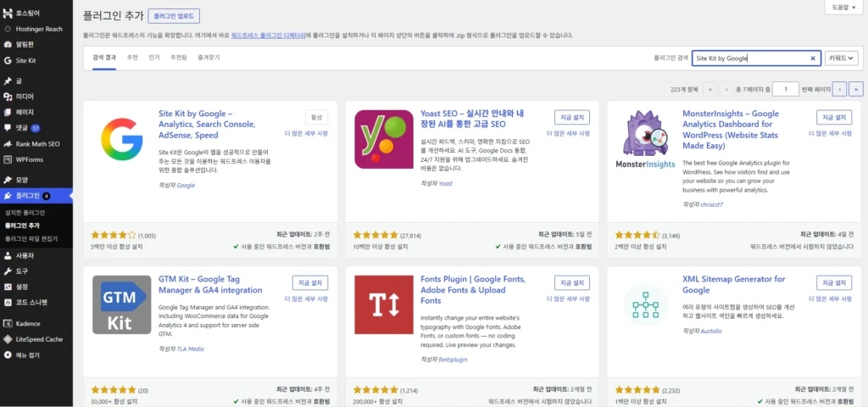This screenshot has width=868, height=407.
Task: Click the Pages icon in sidebar
Action: click(x=7, y=112)
